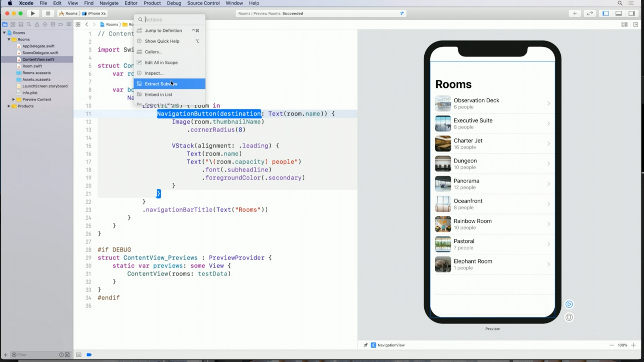Viewport: 644px width, 362px height.
Task: Expand the Products folder
Action: (9, 106)
